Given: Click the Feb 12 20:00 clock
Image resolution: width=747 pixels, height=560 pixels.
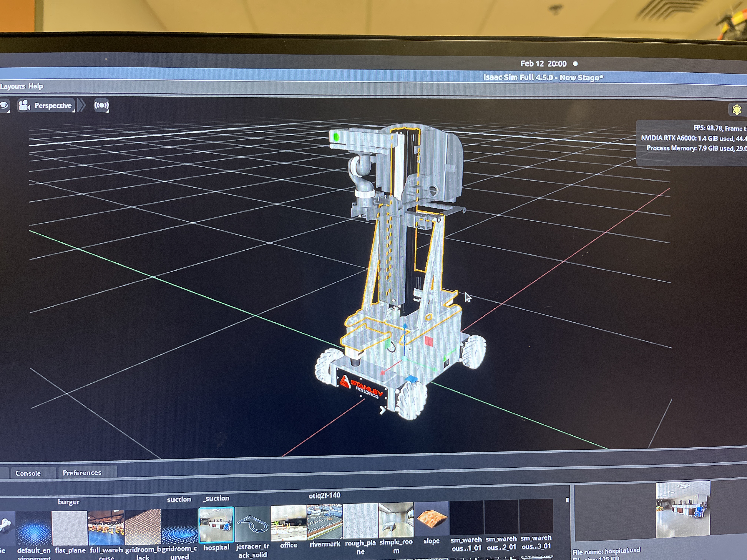Looking at the screenshot, I should pos(543,64).
